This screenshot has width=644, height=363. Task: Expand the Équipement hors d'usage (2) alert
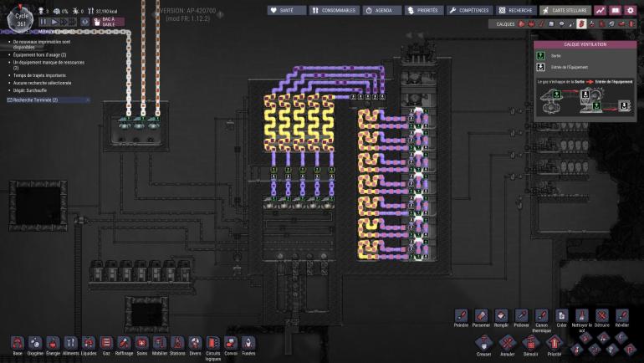click(x=39, y=54)
